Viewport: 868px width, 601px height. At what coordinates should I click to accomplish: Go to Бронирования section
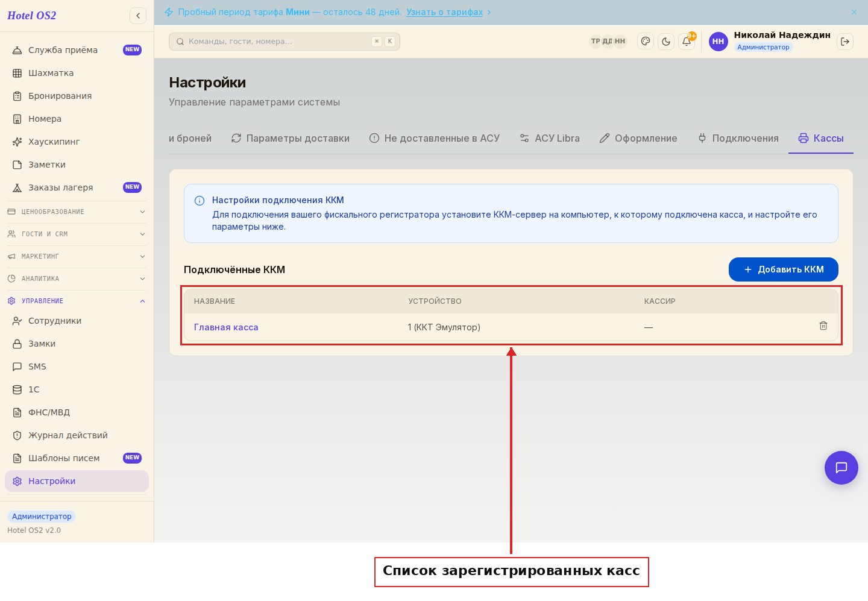pyautogui.click(x=77, y=96)
